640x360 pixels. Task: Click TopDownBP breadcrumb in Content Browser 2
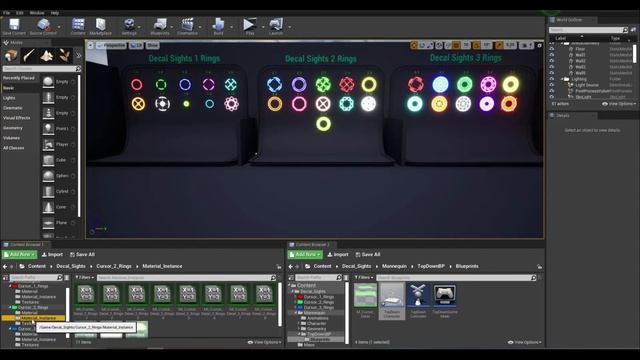pyautogui.click(x=431, y=266)
